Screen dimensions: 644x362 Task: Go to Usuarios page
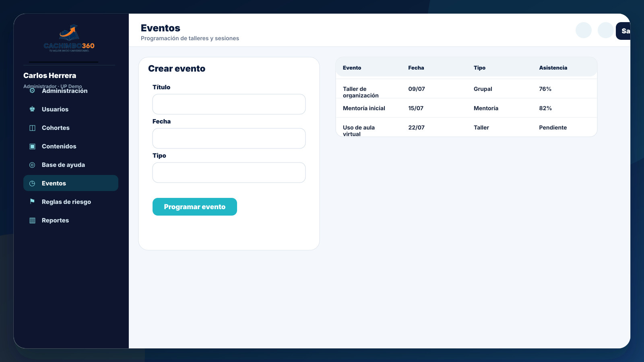point(71,109)
